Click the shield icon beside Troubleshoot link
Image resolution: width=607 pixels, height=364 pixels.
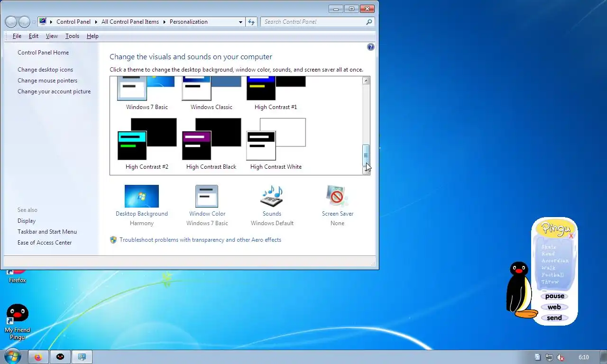coord(113,240)
